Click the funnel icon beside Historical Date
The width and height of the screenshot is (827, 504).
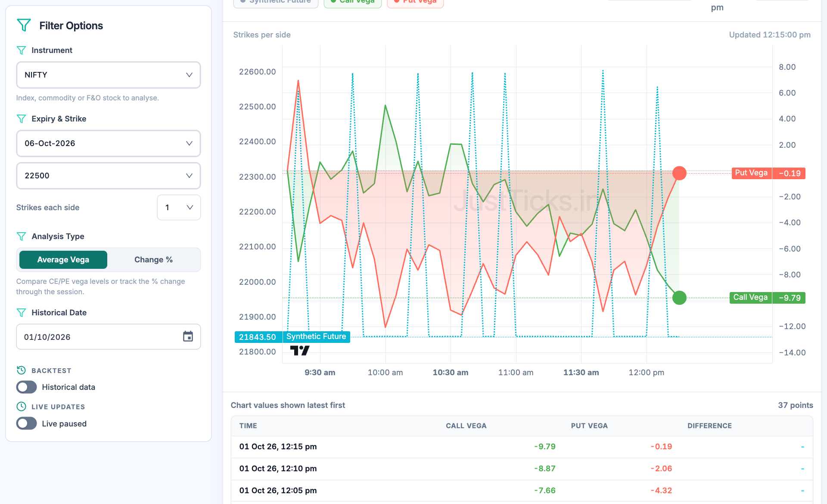click(x=21, y=313)
